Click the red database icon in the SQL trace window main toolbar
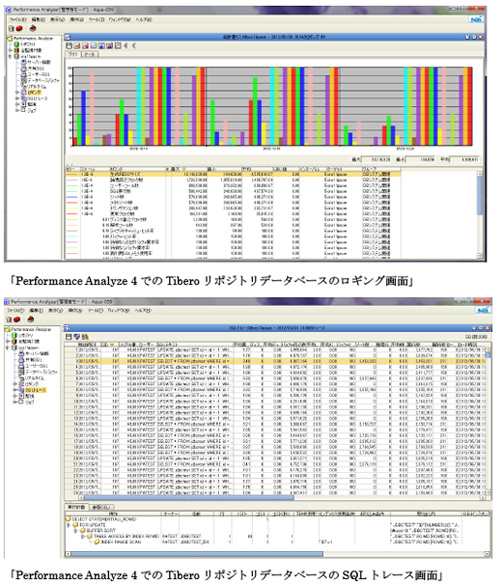 click(x=17, y=319)
